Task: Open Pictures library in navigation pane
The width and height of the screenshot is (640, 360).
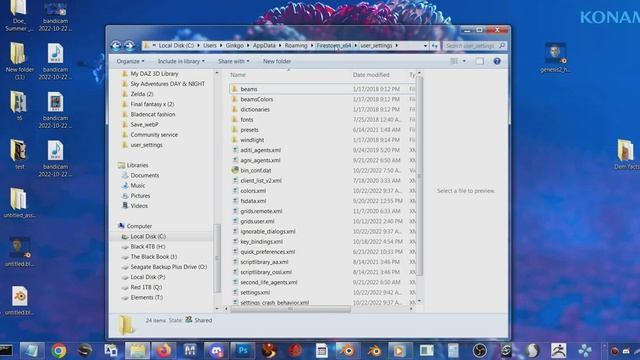Action: tap(140, 196)
